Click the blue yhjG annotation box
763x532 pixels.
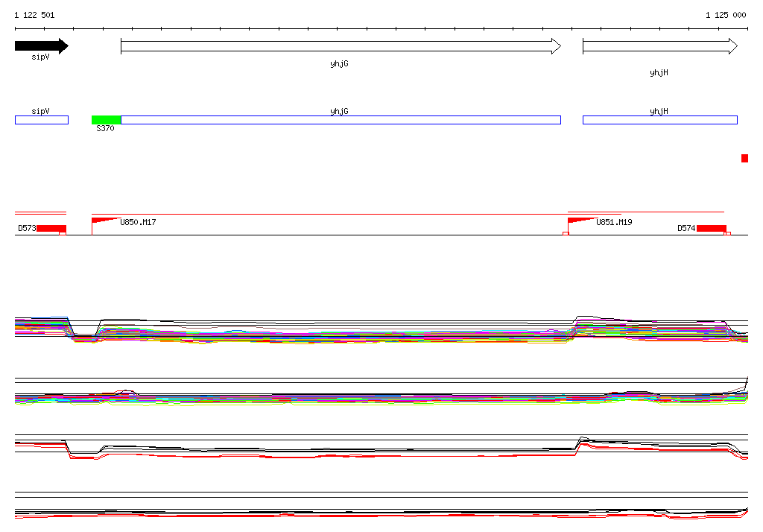click(x=341, y=120)
